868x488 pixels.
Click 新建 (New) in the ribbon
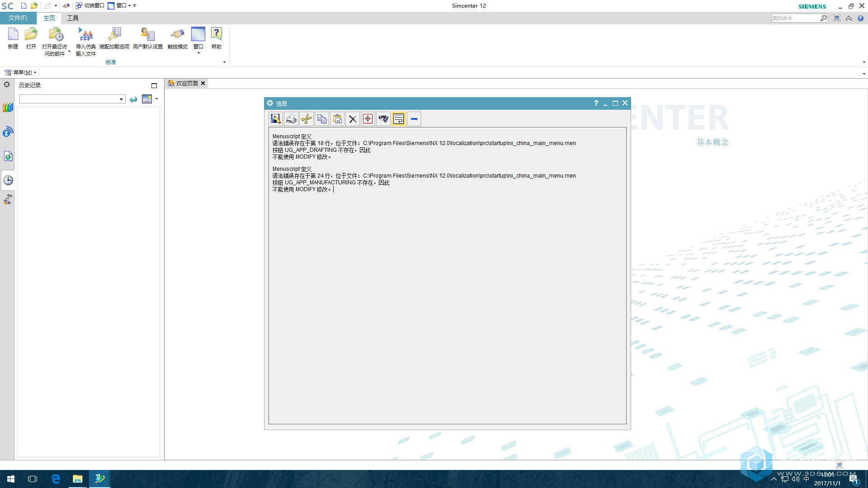13,38
